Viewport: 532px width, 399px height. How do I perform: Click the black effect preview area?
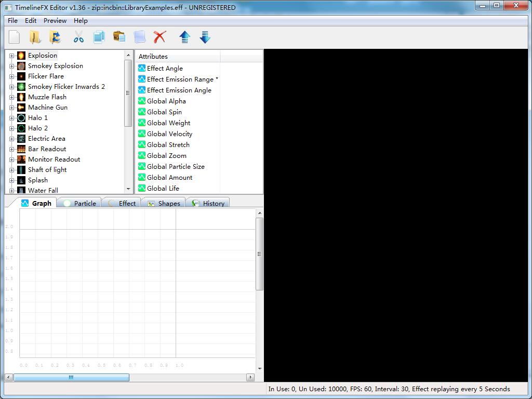[395, 215]
